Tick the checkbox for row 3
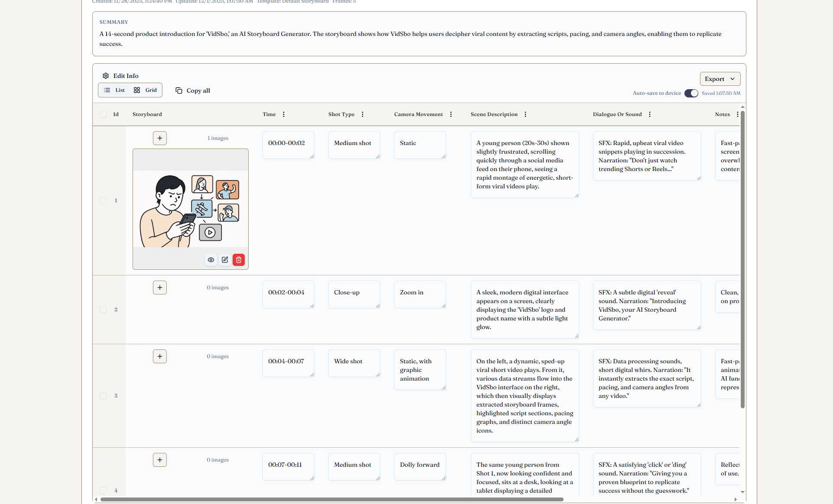833x504 pixels. 103,396
